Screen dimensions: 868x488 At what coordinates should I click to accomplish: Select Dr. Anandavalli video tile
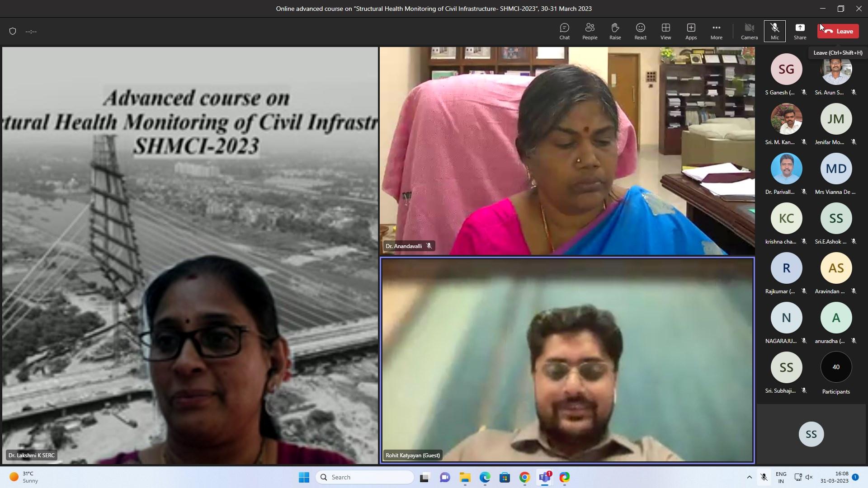[x=567, y=151]
